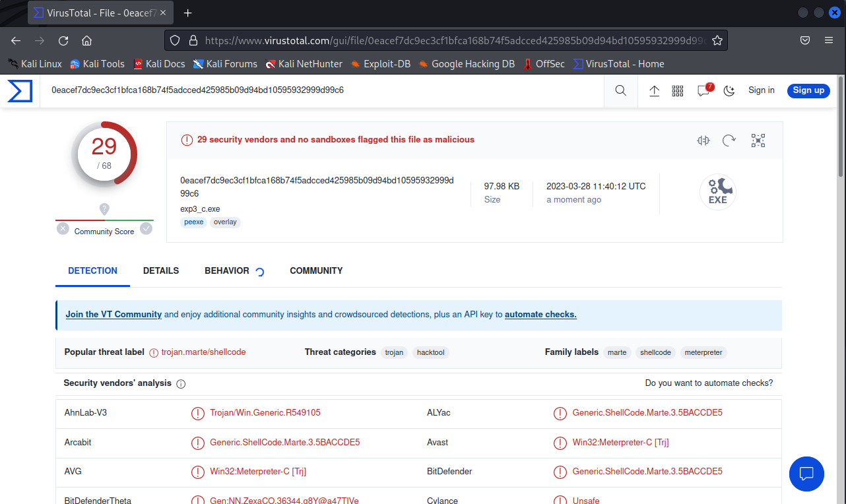Open a new browser tab

pos(188,13)
